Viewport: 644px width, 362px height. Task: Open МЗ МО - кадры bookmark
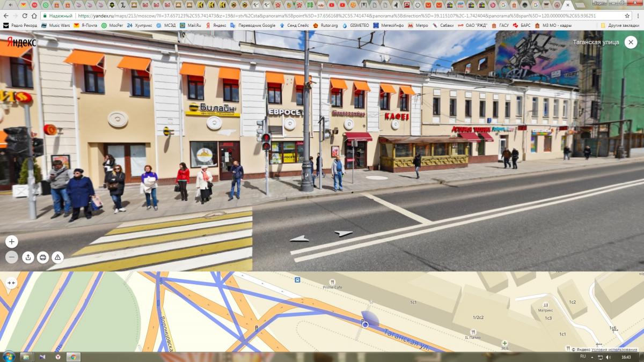[x=553, y=25]
